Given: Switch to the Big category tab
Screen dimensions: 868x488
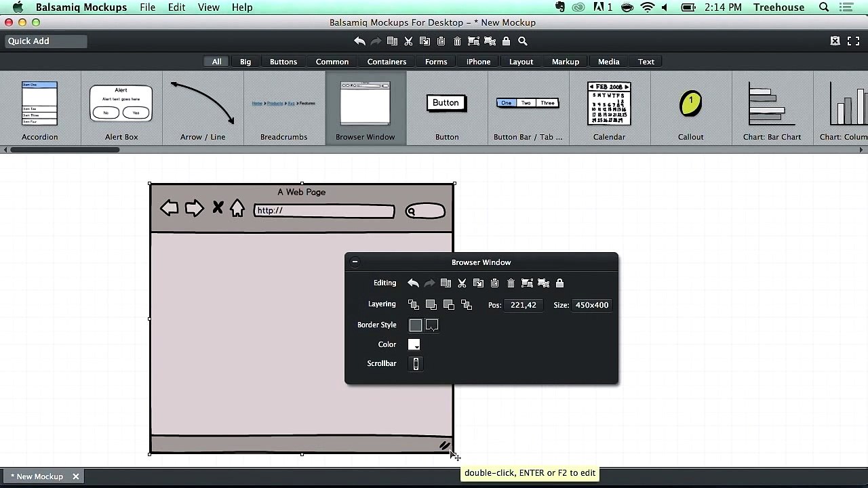Looking at the screenshot, I should [245, 62].
